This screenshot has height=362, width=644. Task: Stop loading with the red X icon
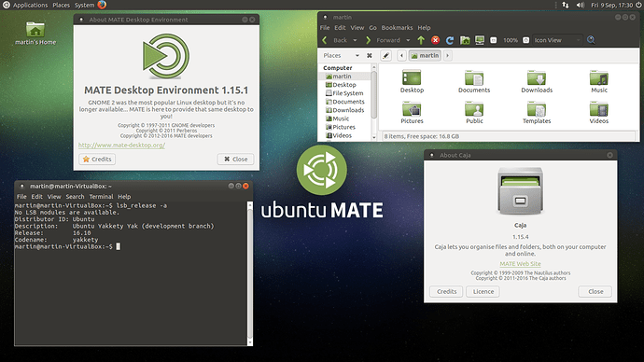click(435, 40)
